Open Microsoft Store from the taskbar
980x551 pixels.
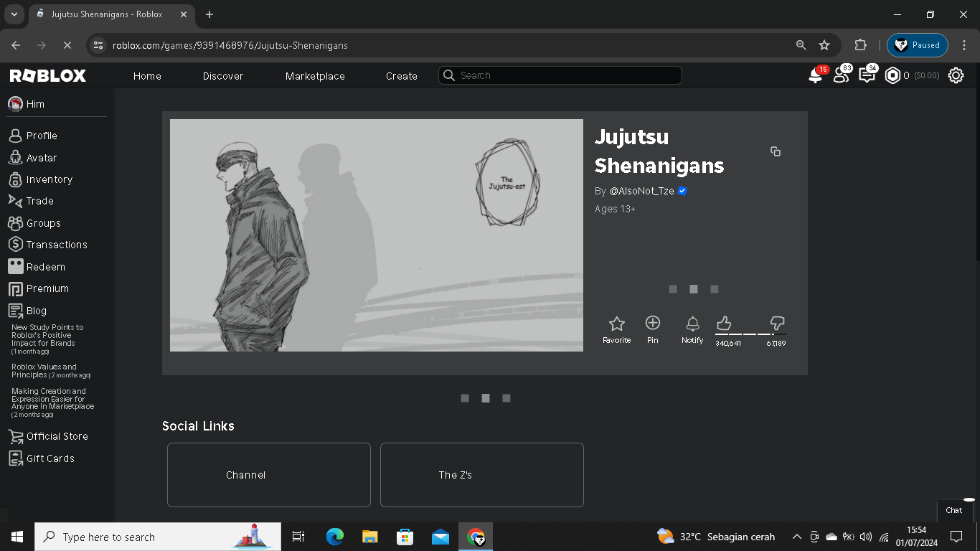(405, 537)
